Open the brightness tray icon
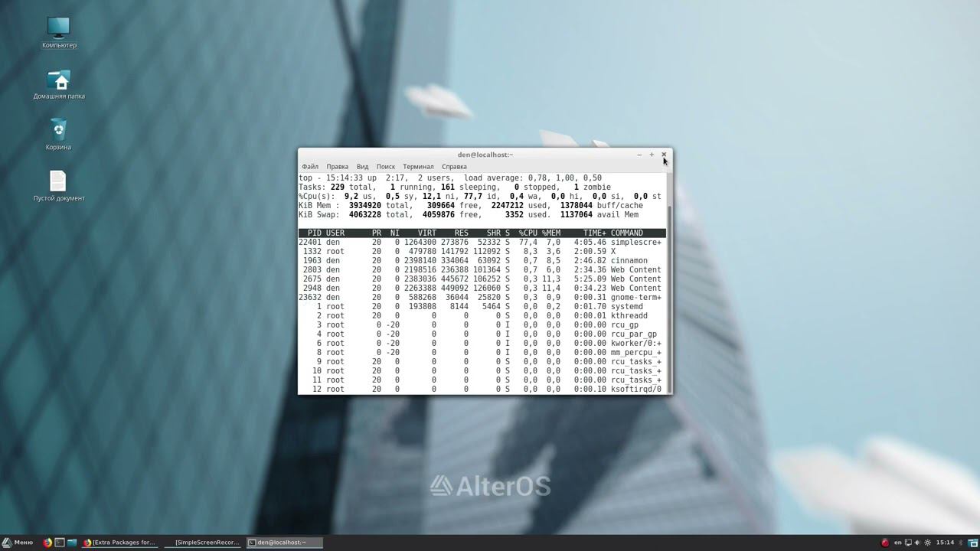Screen dimensions: 980x551 click(928, 543)
